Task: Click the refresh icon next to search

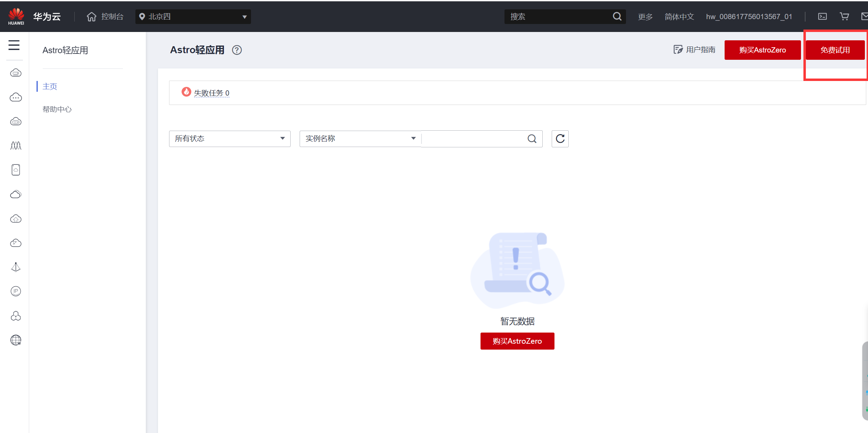Action: pyautogui.click(x=560, y=139)
